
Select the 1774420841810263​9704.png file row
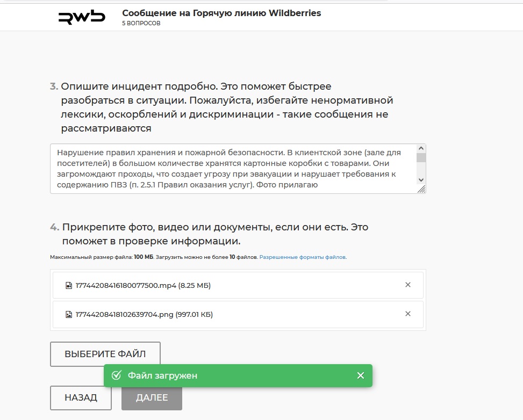238,314
